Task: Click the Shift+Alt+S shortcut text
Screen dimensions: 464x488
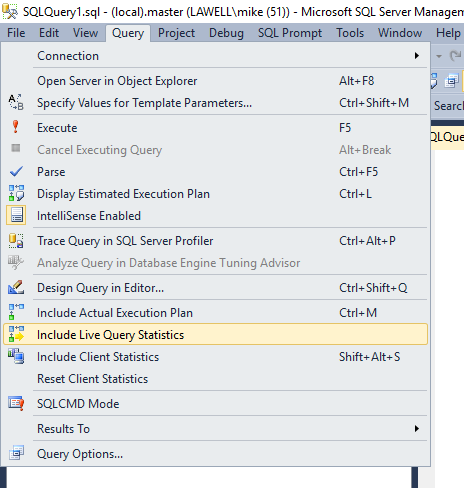Action: click(370, 357)
